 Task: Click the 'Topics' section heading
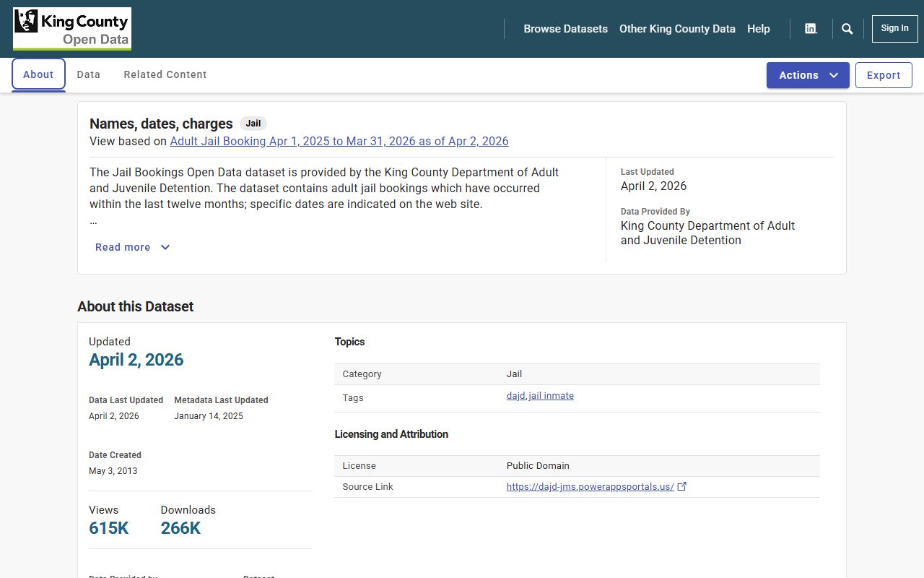click(349, 342)
